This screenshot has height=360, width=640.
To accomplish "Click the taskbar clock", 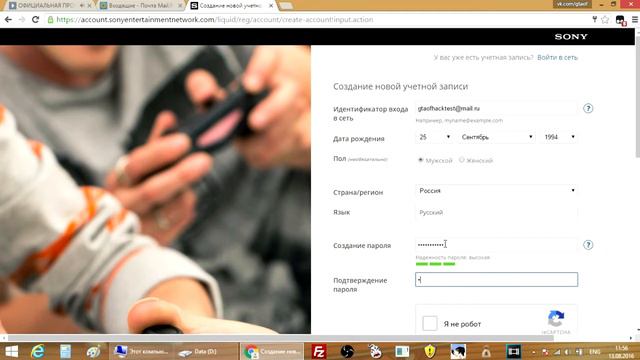I will click(x=621, y=351).
